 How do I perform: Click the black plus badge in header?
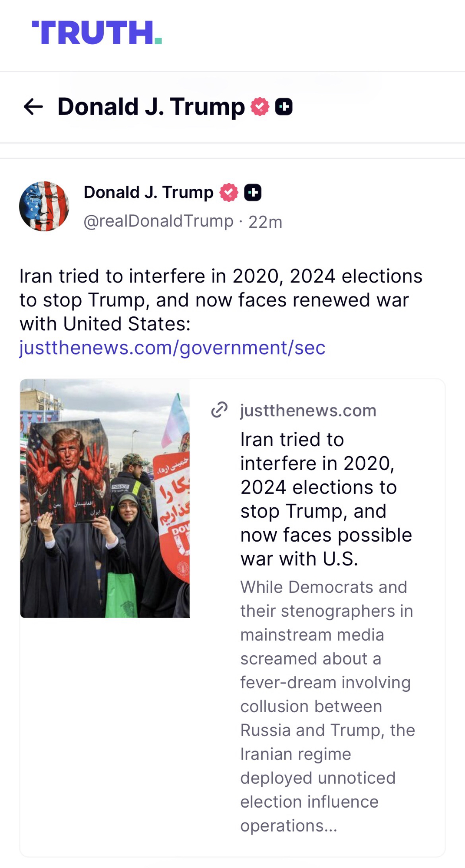pos(284,107)
